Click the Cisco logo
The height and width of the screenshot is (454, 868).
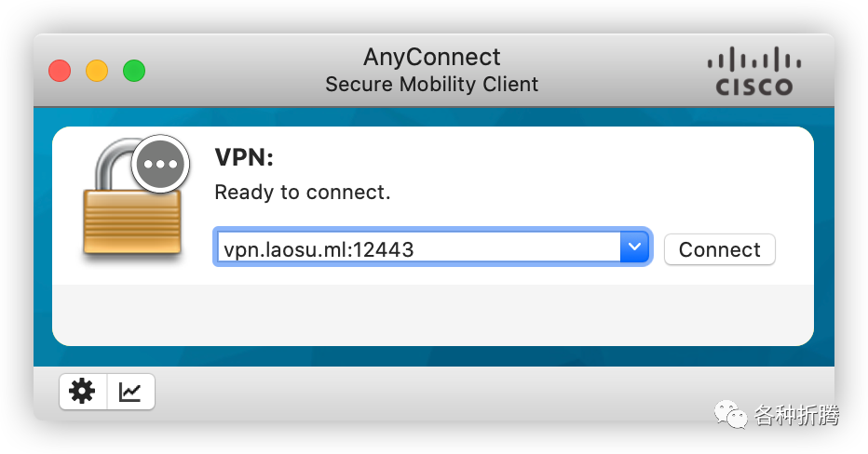[754, 72]
